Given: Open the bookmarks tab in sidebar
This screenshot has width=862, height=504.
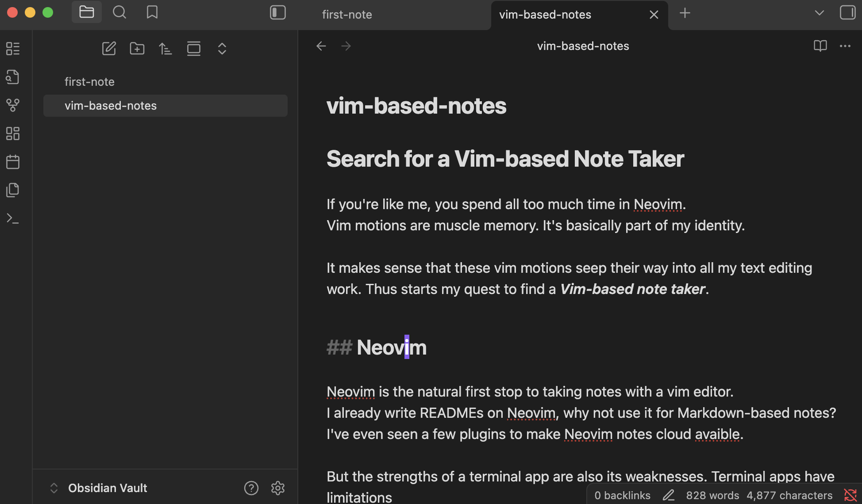Looking at the screenshot, I should [152, 12].
